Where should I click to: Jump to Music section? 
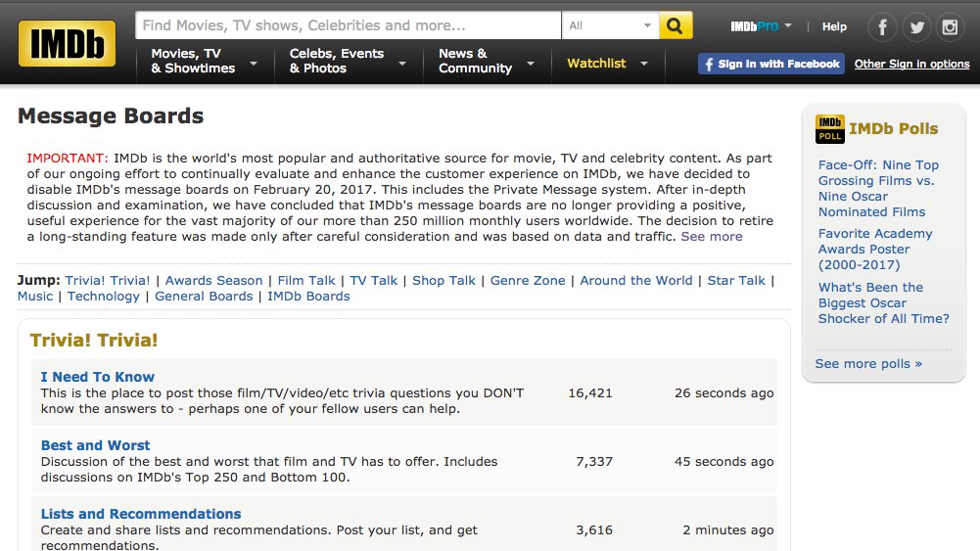tap(35, 297)
